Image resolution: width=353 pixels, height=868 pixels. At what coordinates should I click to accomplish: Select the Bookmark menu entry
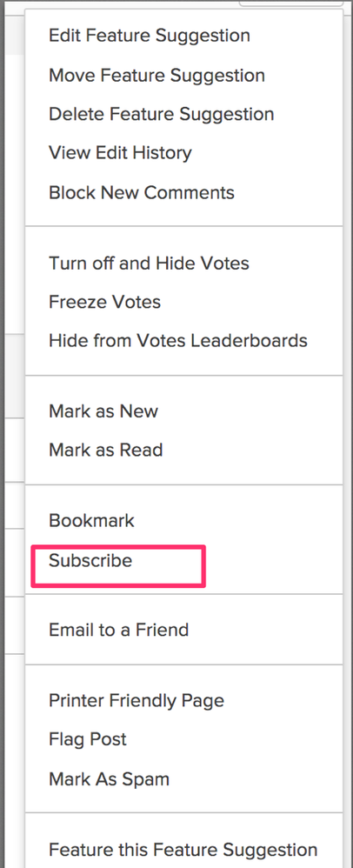click(x=91, y=521)
